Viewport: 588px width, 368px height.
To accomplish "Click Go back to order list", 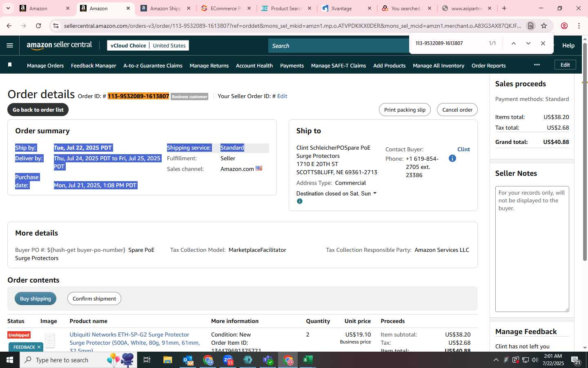I will point(38,110).
